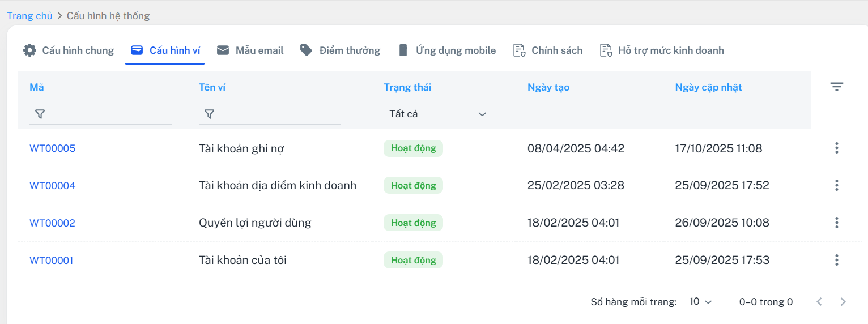Go to next page arrow
The height and width of the screenshot is (324, 868).
coord(843,302)
